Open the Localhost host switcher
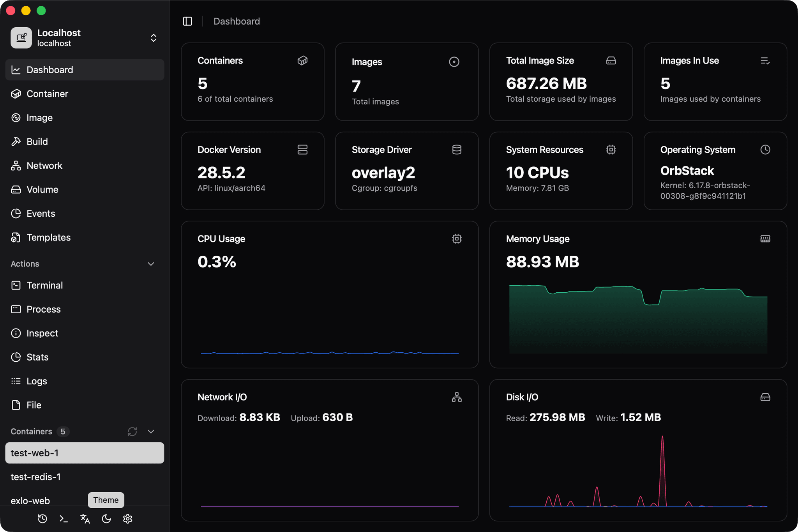 154,37
